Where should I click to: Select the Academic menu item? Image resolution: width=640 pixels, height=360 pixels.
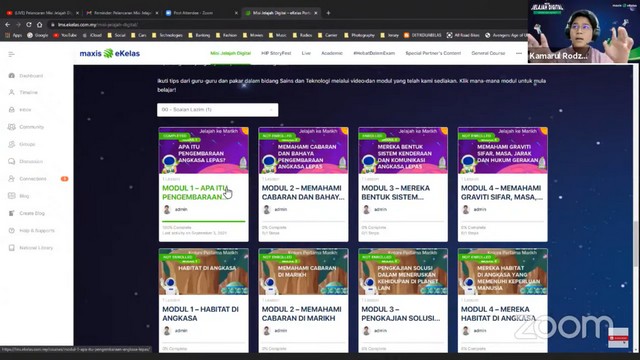pyautogui.click(x=332, y=53)
